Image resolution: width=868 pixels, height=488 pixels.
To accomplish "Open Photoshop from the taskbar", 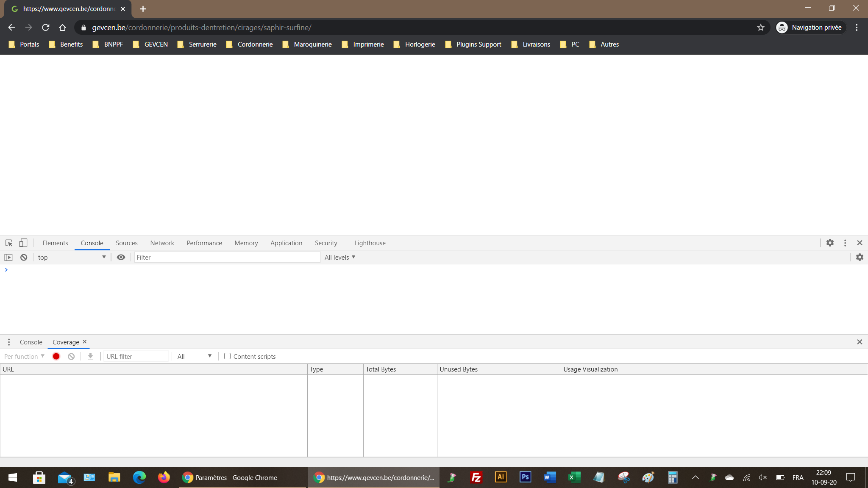I will (x=525, y=477).
